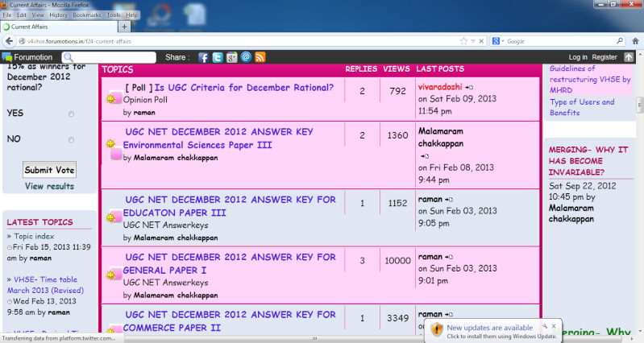This screenshot has height=343, width=644.
Task: View the poll results
Action: [49, 186]
